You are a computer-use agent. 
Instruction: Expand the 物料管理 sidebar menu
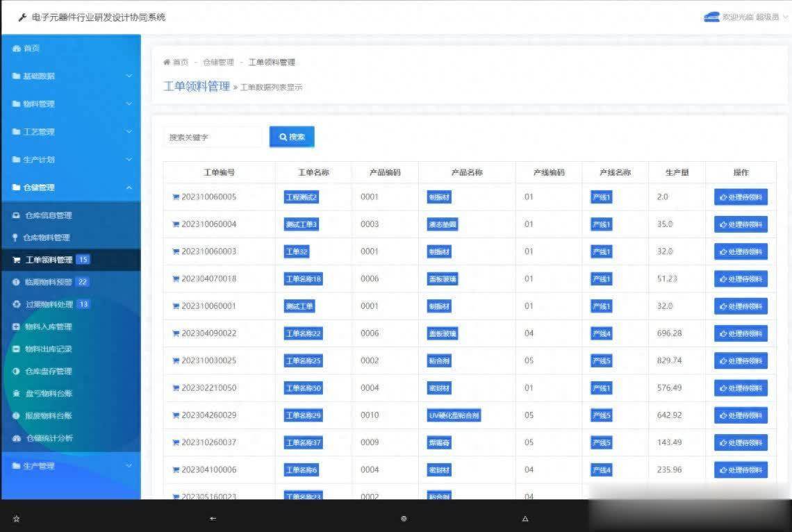[x=69, y=104]
